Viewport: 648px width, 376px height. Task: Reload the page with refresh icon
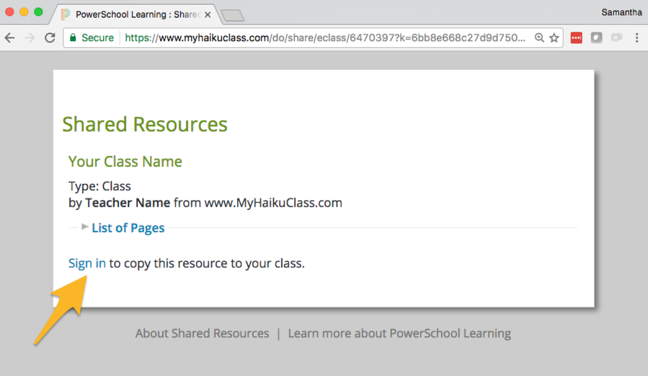pyautogui.click(x=50, y=38)
